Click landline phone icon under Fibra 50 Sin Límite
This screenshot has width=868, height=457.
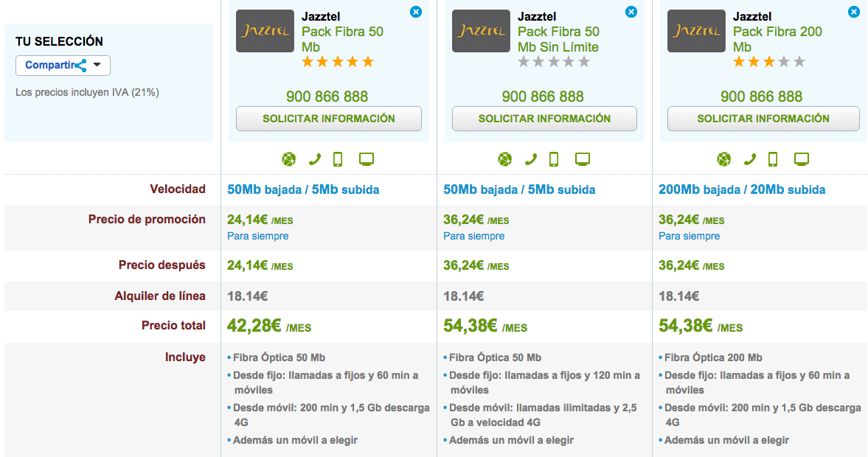point(530,159)
